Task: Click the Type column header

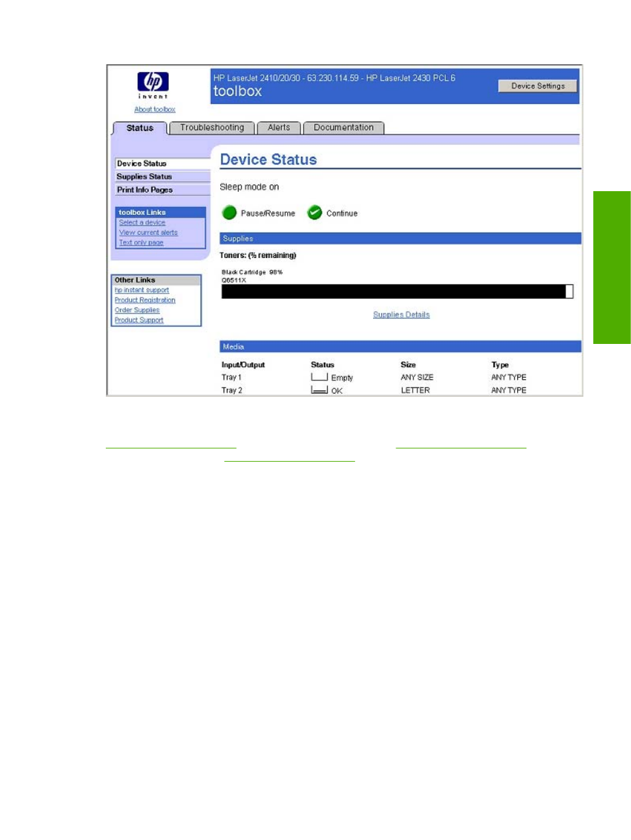Action: (500, 364)
